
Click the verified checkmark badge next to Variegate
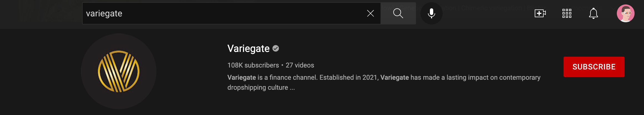point(276,49)
